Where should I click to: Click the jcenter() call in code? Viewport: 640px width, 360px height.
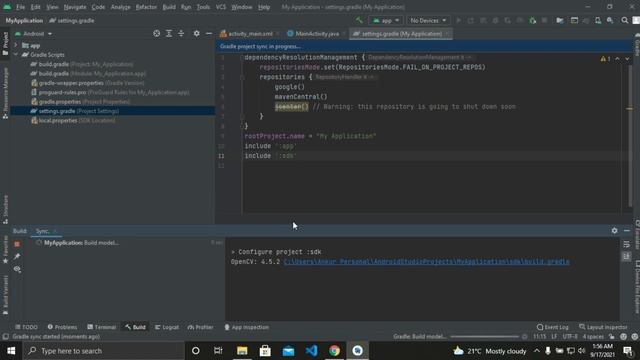point(291,107)
